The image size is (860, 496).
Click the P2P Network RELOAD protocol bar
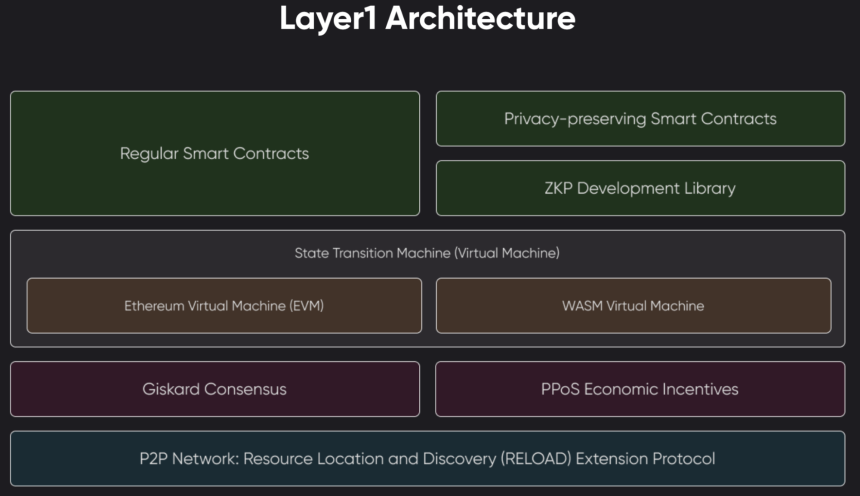click(428, 459)
